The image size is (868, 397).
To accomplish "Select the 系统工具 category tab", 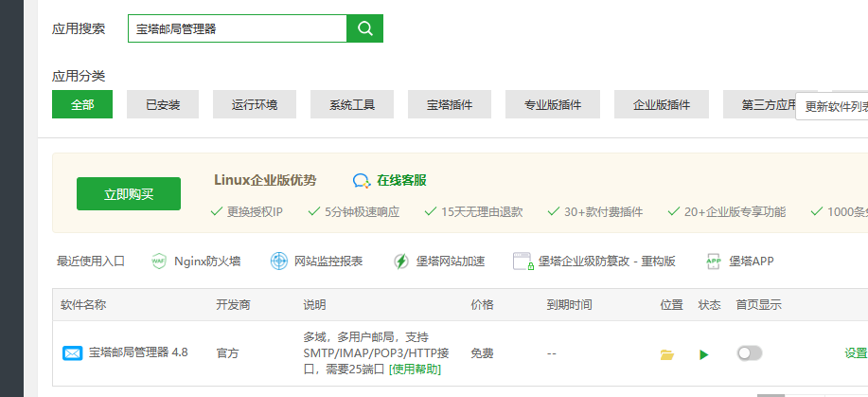I will coord(352,104).
